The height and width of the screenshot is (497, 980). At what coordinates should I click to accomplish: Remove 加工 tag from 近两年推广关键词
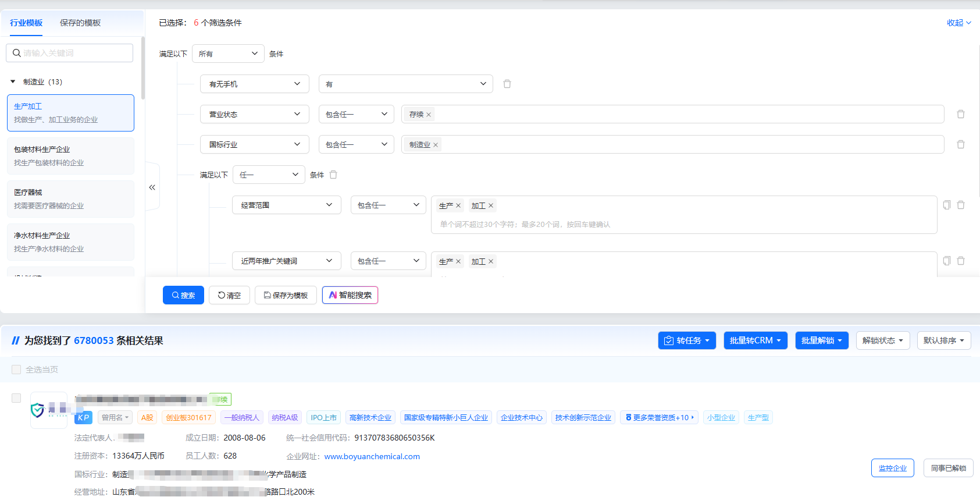coord(491,261)
